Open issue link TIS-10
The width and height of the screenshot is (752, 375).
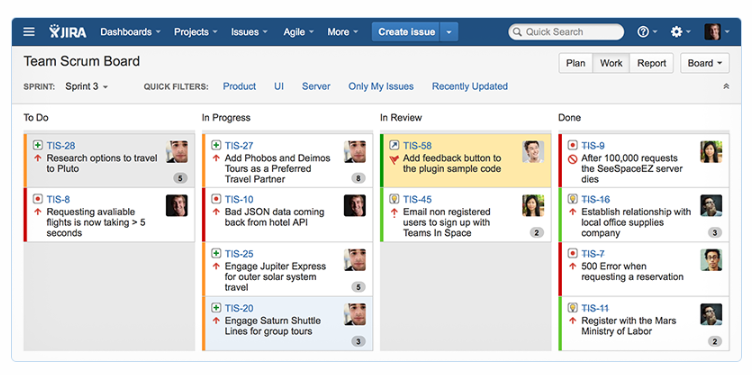239,199
